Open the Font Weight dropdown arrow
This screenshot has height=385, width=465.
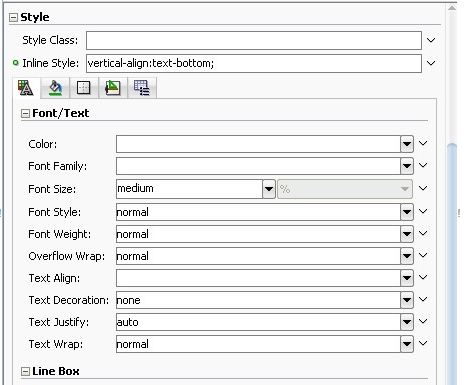(407, 234)
